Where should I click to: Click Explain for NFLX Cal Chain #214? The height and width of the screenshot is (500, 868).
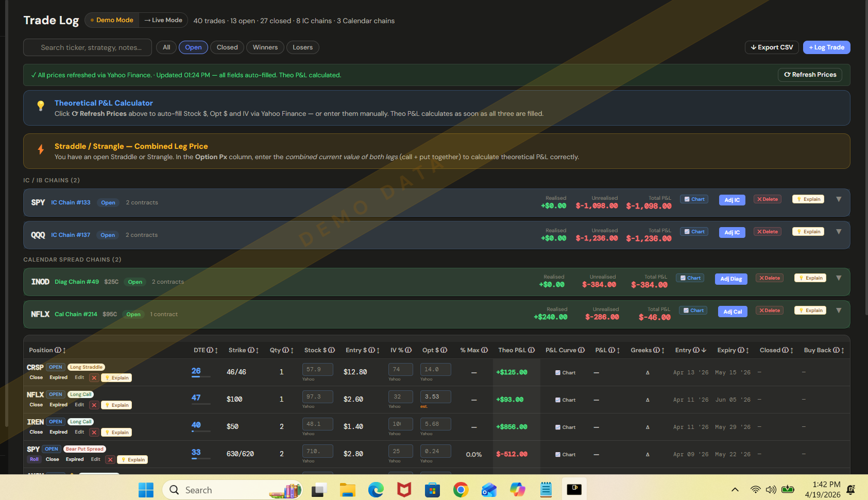click(x=810, y=311)
